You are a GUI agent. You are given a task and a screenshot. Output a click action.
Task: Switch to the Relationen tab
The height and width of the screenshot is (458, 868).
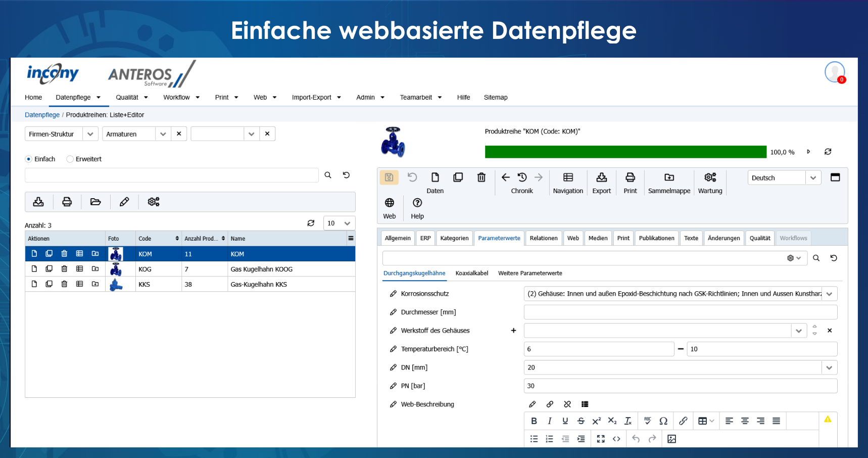pyautogui.click(x=543, y=238)
